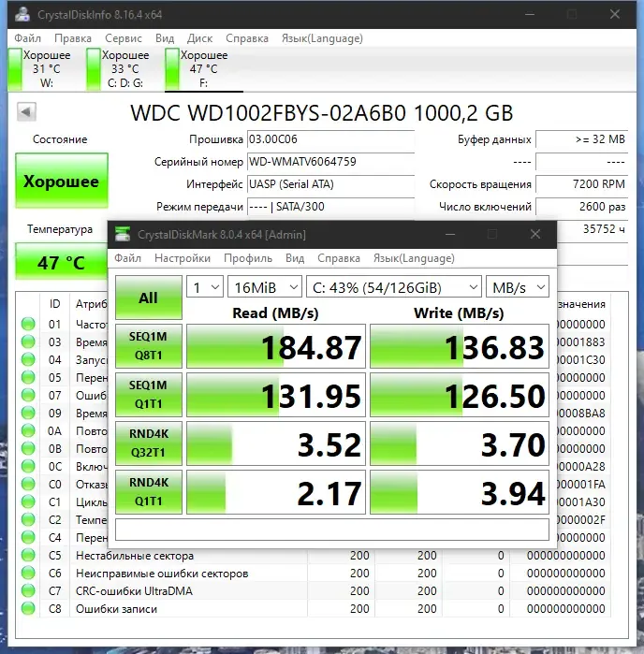Click the All benchmark button
This screenshot has height=654, width=644.
pos(149,298)
